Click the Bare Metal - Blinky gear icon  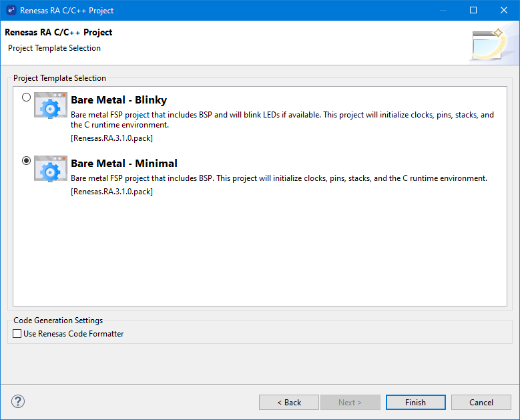pos(51,106)
